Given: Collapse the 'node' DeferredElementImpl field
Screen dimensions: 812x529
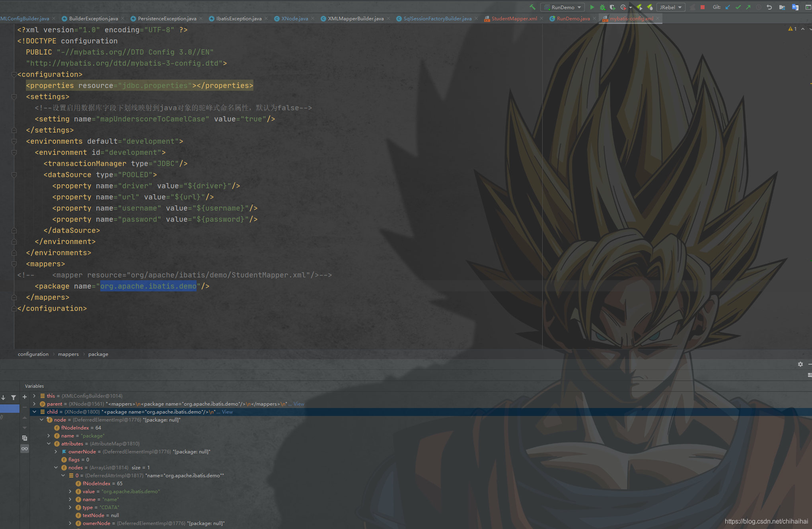Looking at the screenshot, I should [41, 420].
